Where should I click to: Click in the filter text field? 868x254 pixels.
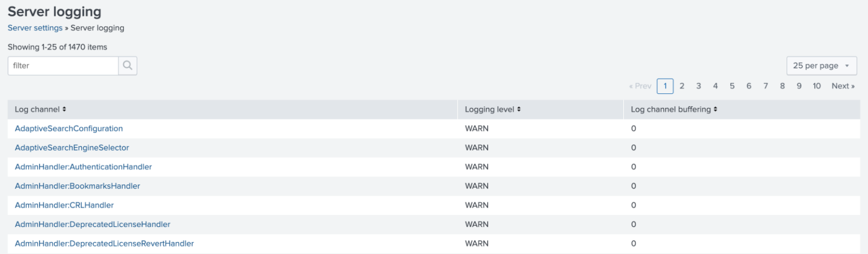coord(63,66)
